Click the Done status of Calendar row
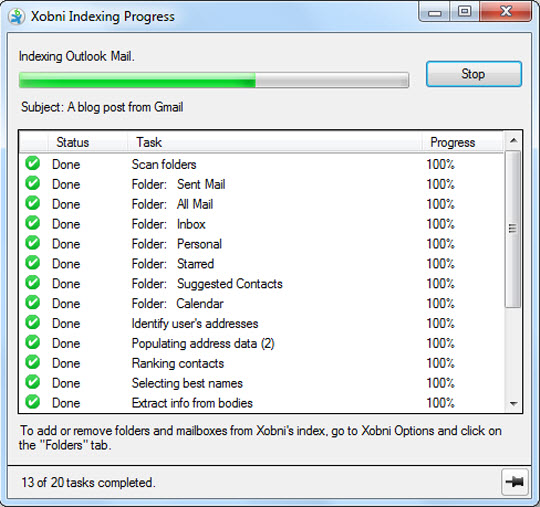This screenshot has width=540, height=507. tap(66, 304)
